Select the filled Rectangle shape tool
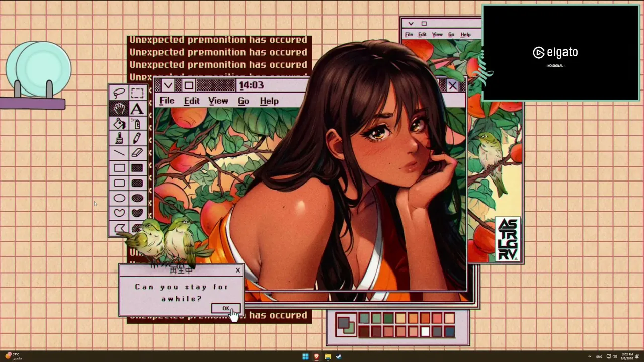The height and width of the screenshot is (362, 644). (x=137, y=168)
